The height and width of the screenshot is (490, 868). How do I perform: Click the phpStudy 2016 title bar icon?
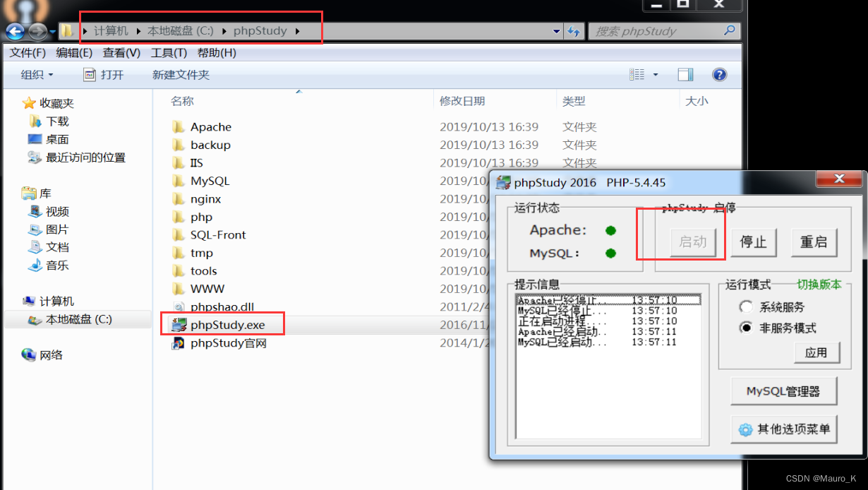pyautogui.click(x=503, y=182)
